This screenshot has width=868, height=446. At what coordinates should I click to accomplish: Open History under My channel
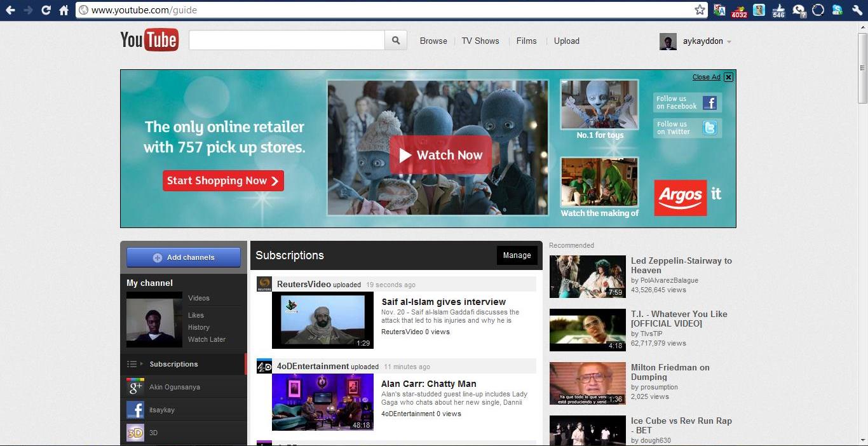[x=199, y=327]
